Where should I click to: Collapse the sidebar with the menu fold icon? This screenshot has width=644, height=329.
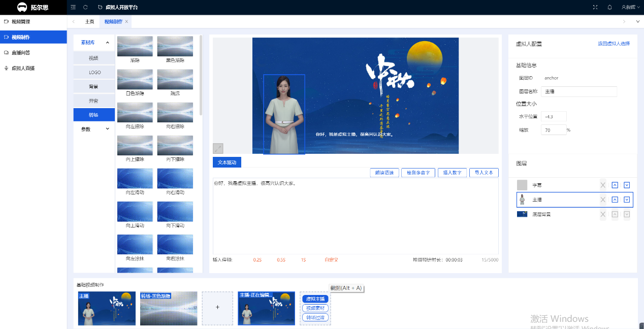click(74, 7)
